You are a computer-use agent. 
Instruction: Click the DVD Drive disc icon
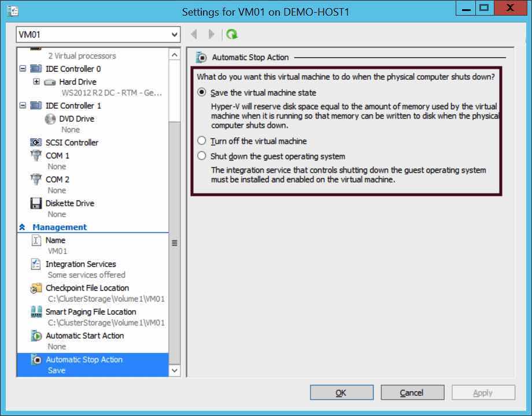click(50, 118)
